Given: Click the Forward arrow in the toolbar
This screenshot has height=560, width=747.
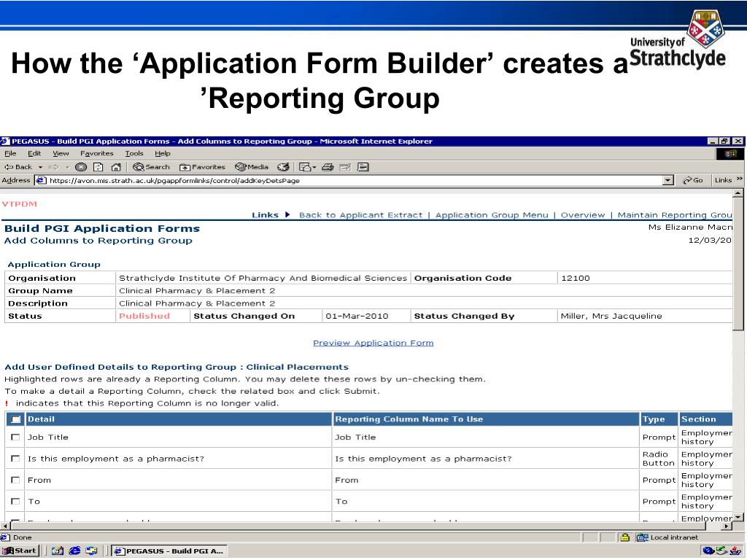Looking at the screenshot, I should click(53, 167).
